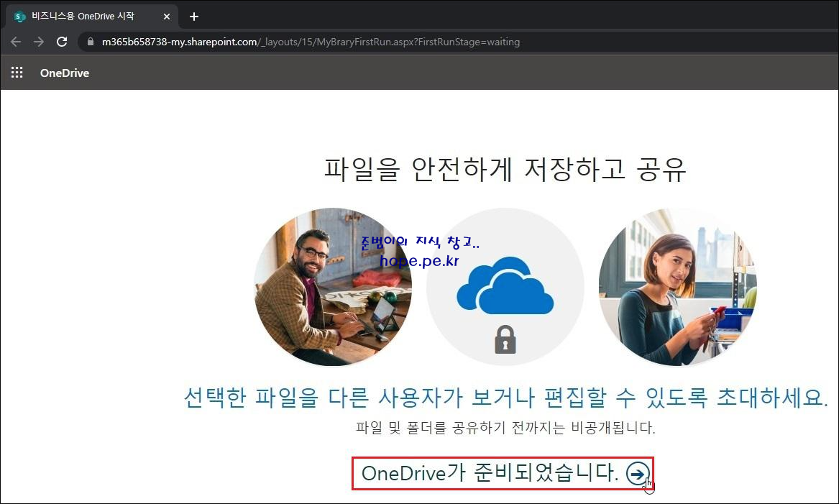
Task: Click the circled arrow next to OneDrive가 준비되었습니다
Action: click(638, 474)
